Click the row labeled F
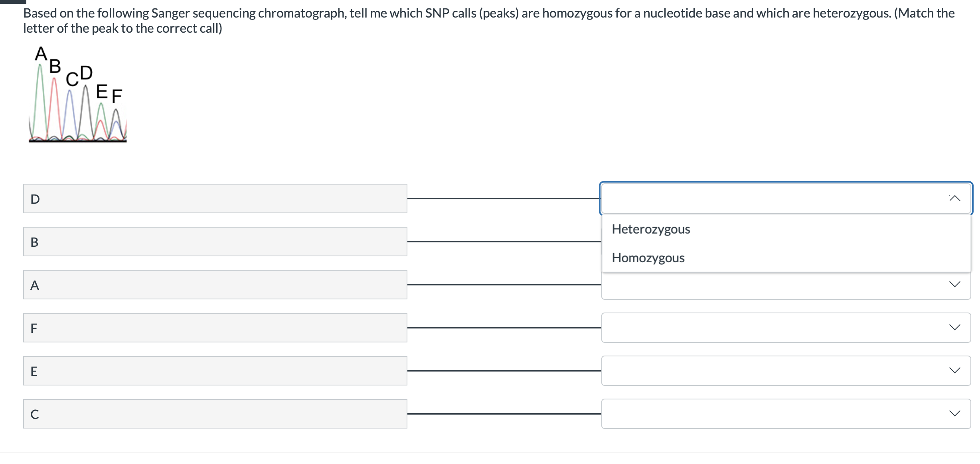This screenshot has height=464, width=980. 215,327
